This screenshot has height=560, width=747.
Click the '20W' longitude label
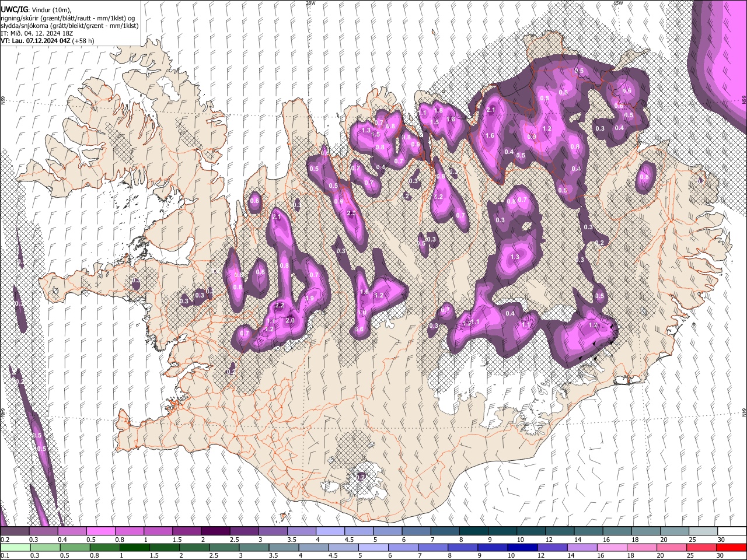pyautogui.click(x=310, y=3)
